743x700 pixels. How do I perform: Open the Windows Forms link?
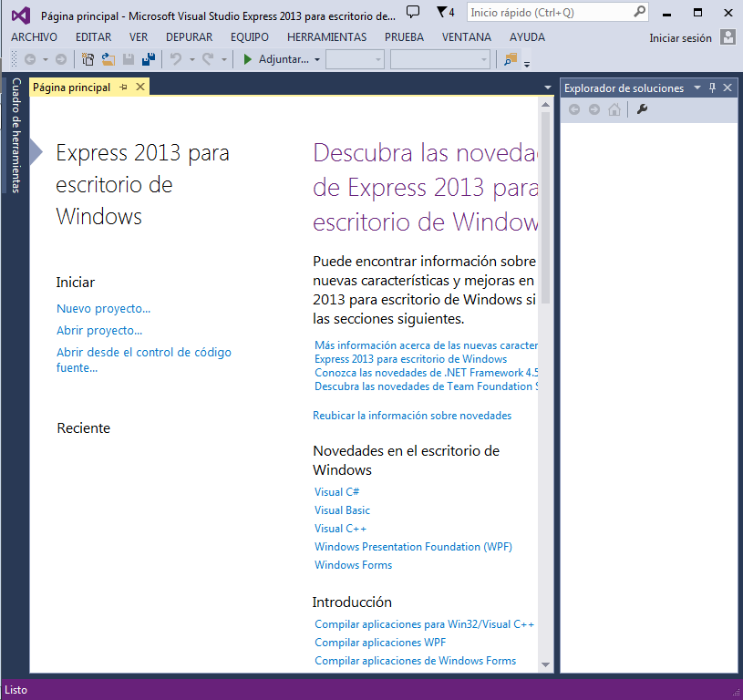click(x=353, y=565)
